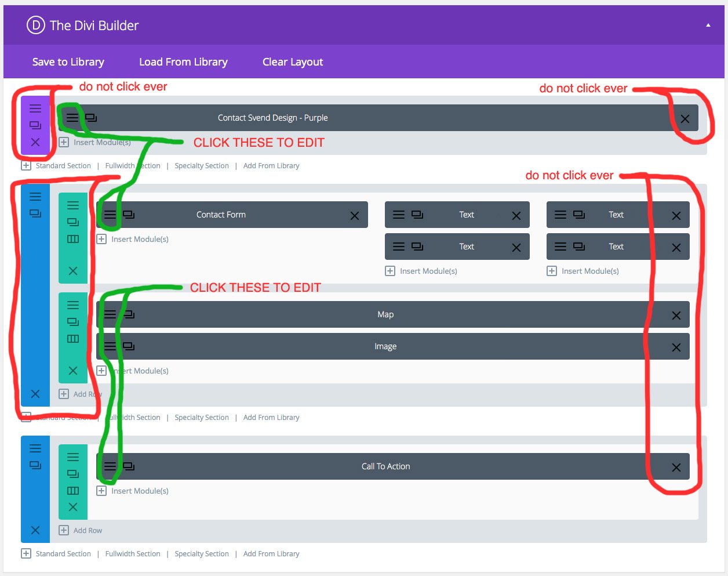Add a Specialty Section above the Call To Action section
Image resolution: width=728 pixels, height=576 pixels.
(x=202, y=418)
